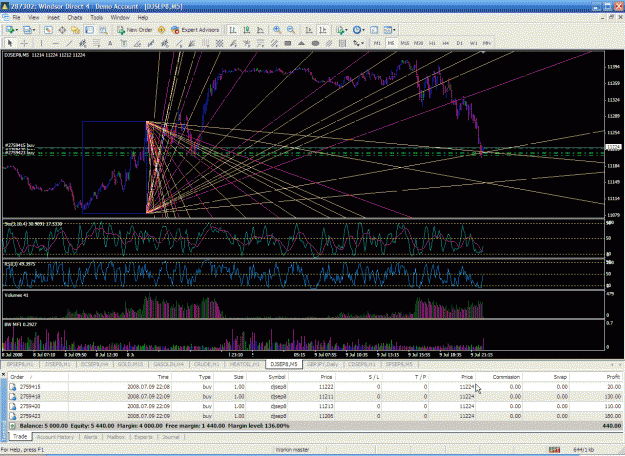The height and width of the screenshot is (456, 625).
Task: Open the Tools menu
Action: (96, 18)
